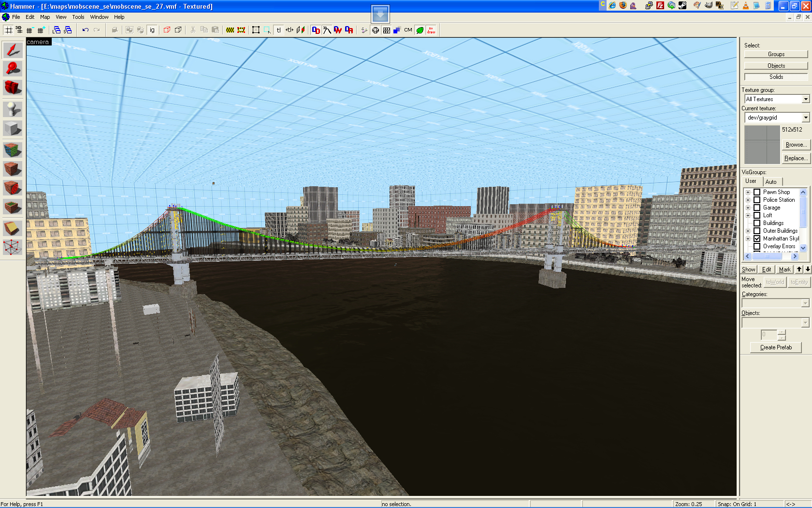812x508 pixels.
Task: Click the dev/graygrid texture preview swatch
Action: click(762, 145)
